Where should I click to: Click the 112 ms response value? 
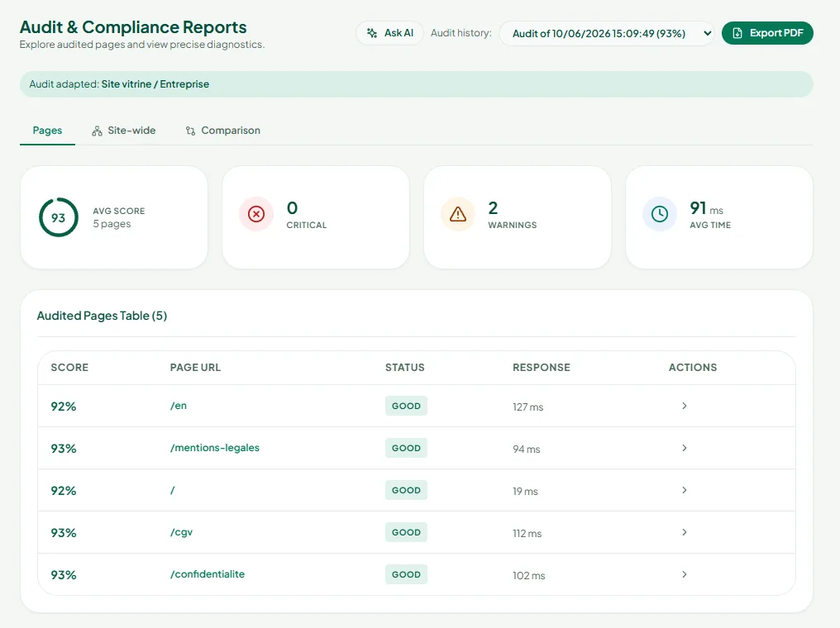pyautogui.click(x=527, y=534)
